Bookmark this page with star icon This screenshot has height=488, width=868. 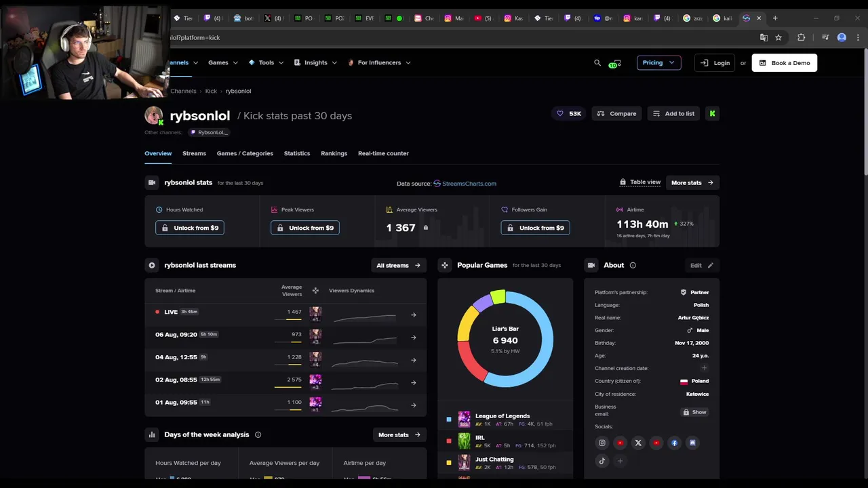coord(778,37)
